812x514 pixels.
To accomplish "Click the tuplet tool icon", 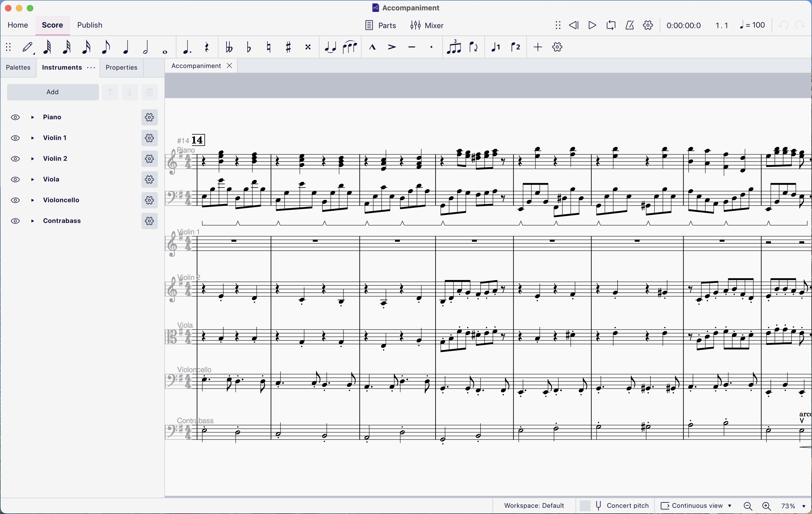I will coord(454,47).
